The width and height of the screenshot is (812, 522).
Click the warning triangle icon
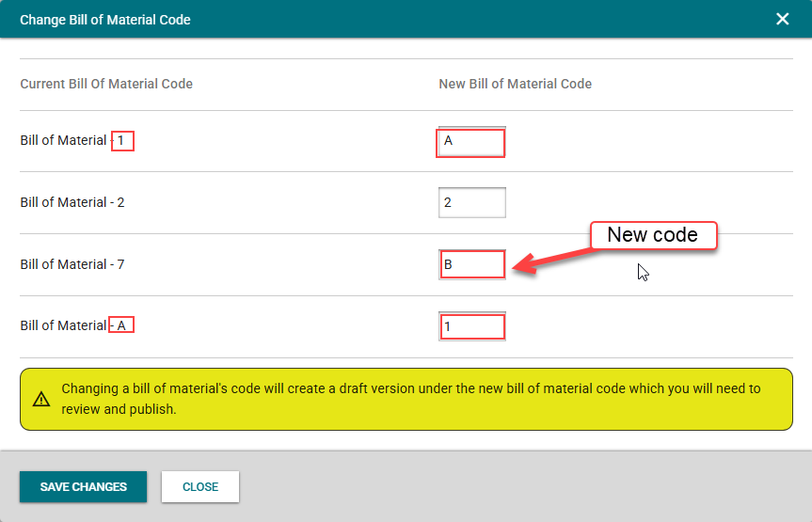(x=41, y=399)
